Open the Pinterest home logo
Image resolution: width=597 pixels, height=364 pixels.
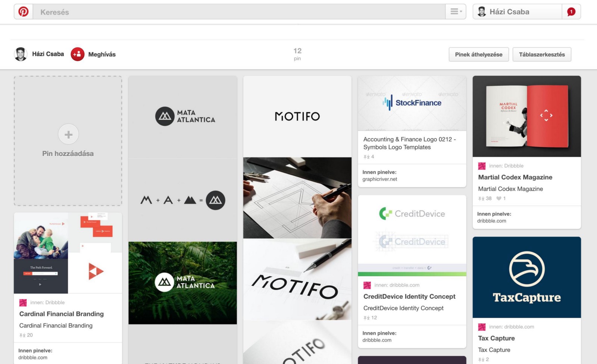[24, 12]
